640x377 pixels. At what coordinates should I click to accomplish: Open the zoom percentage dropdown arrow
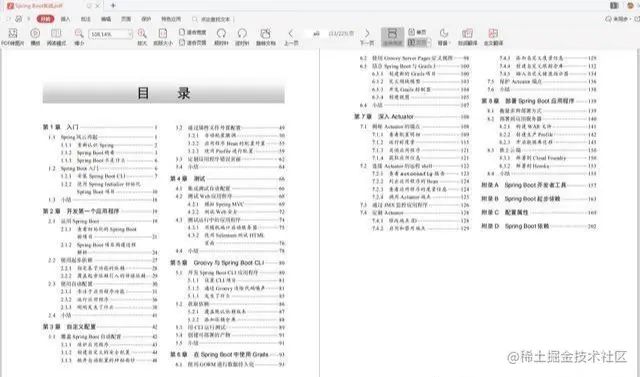130,34
